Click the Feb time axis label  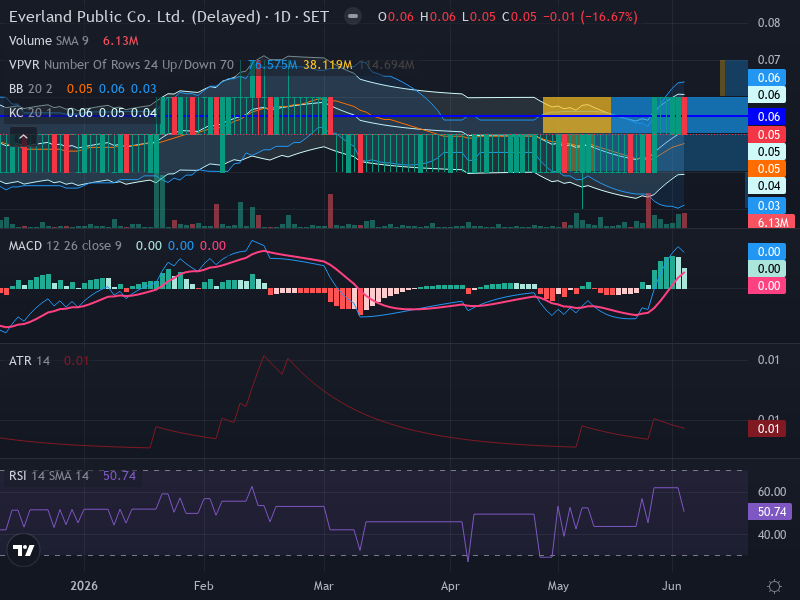click(204, 586)
